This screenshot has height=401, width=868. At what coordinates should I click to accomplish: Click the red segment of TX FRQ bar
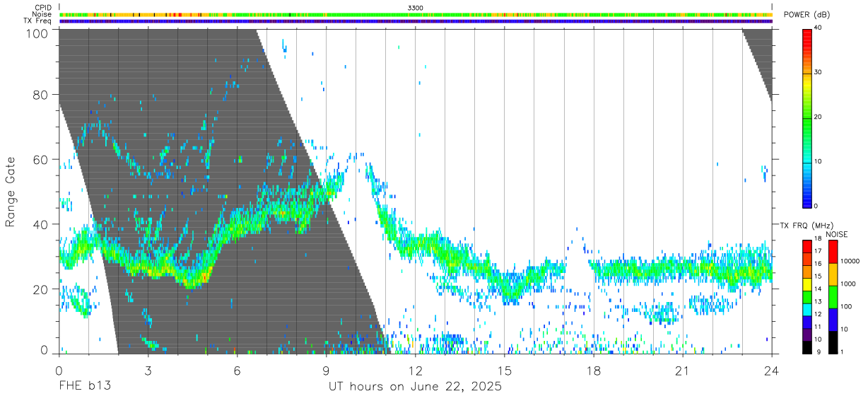tap(807, 245)
